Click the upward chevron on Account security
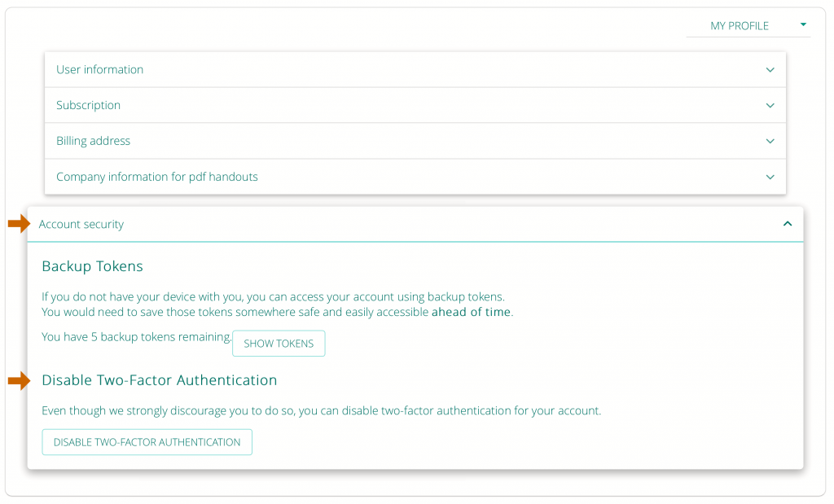Viewport: 834px width, 504px height. (787, 222)
